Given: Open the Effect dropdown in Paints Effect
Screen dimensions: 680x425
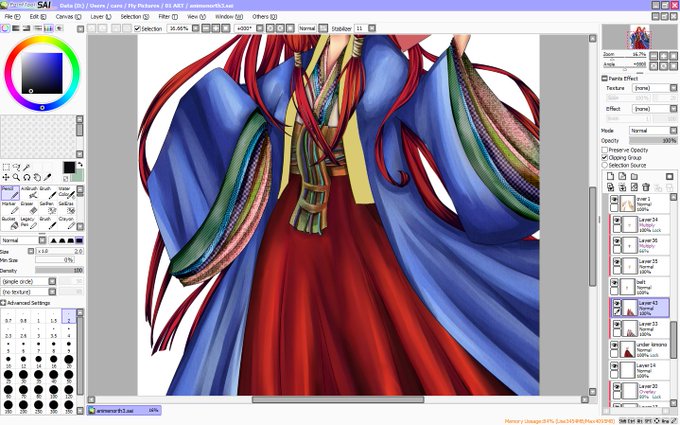Looking at the screenshot, I should tap(654, 109).
